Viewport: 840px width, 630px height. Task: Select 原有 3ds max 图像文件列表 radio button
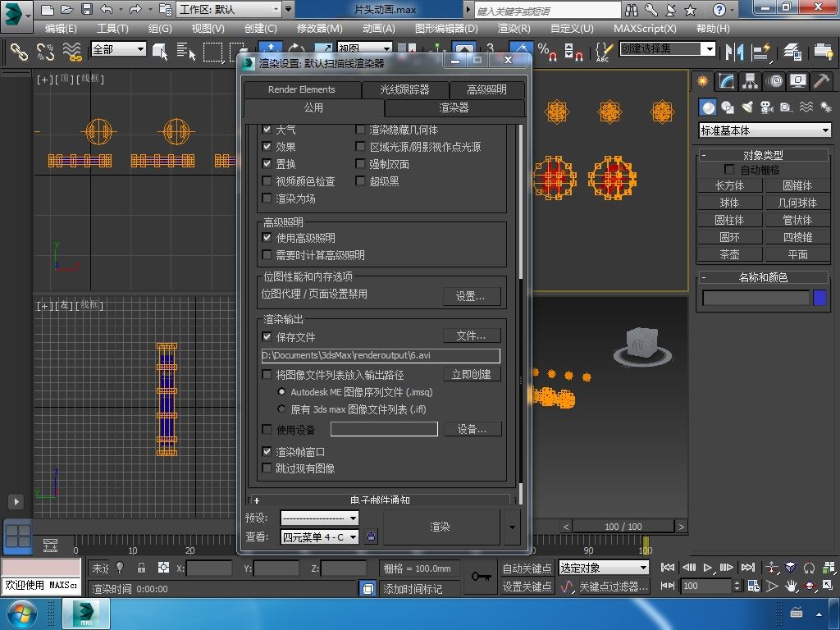click(282, 409)
